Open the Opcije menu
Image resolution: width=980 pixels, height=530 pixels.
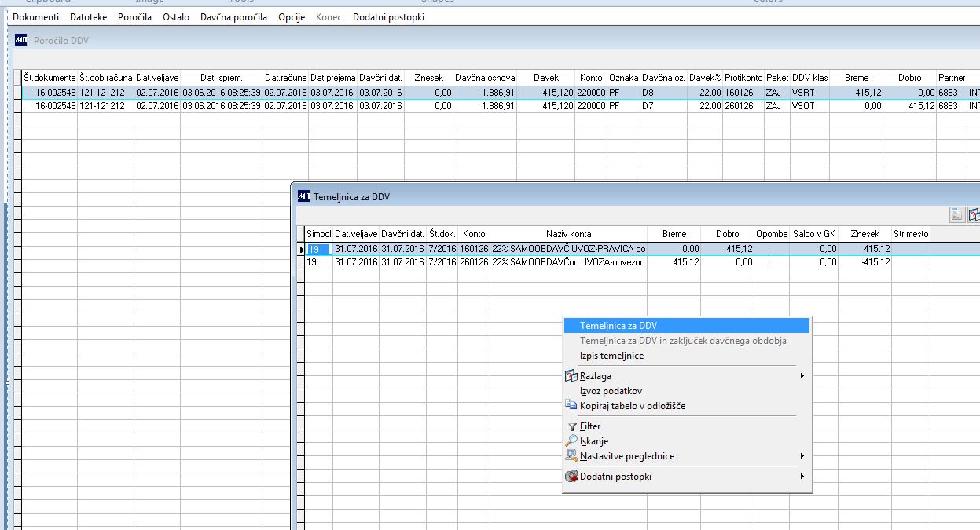pyautogui.click(x=292, y=16)
